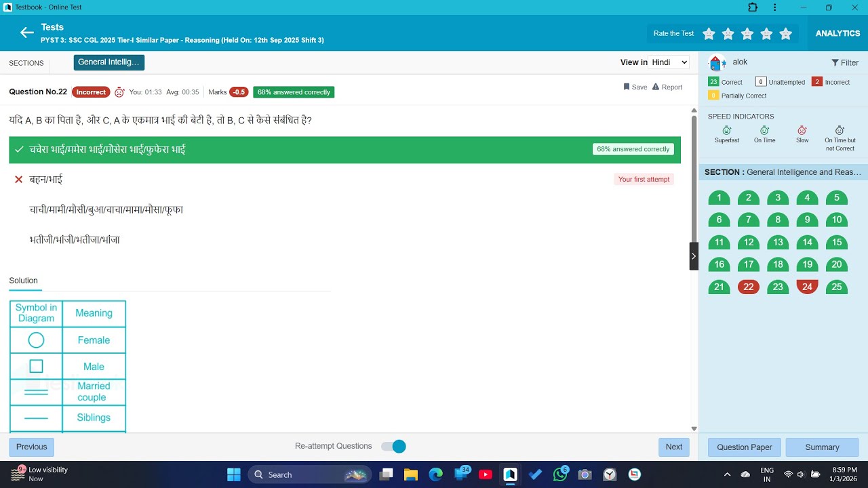
Task: Rate the test with the third star
Action: [x=747, y=33]
